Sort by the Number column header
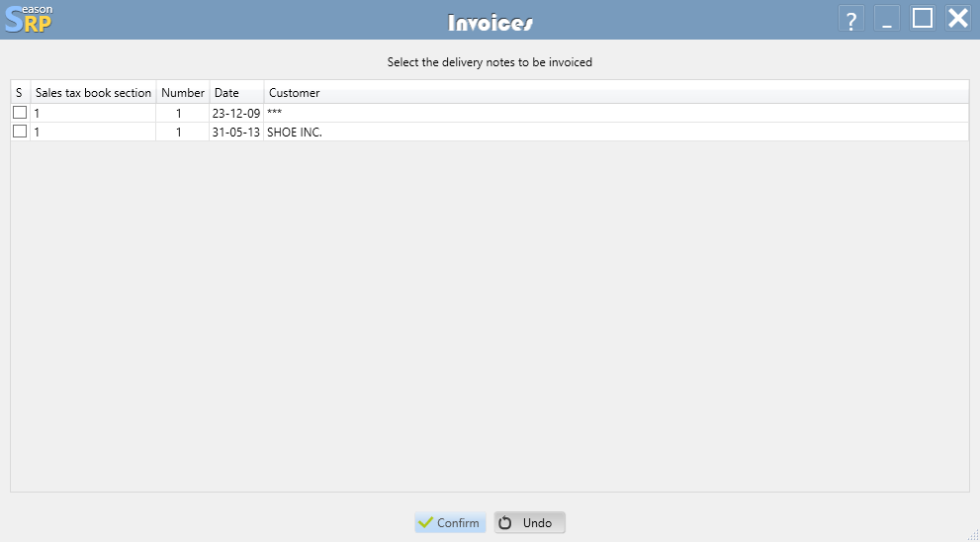This screenshot has height=542, width=980. tap(183, 93)
